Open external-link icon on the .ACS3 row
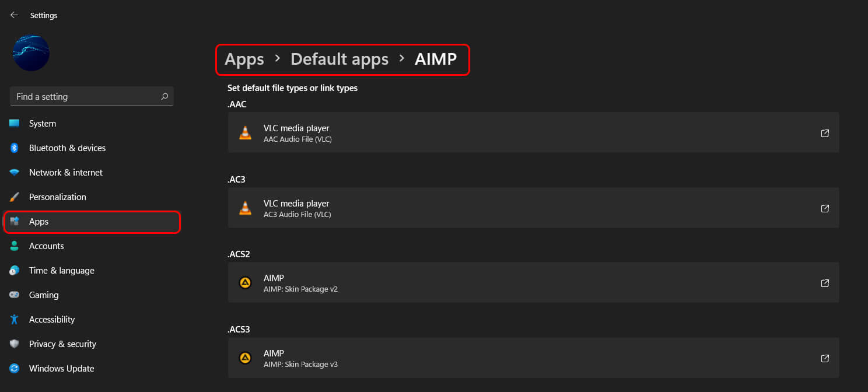Viewport: 868px width, 392px height. (825, 358)
